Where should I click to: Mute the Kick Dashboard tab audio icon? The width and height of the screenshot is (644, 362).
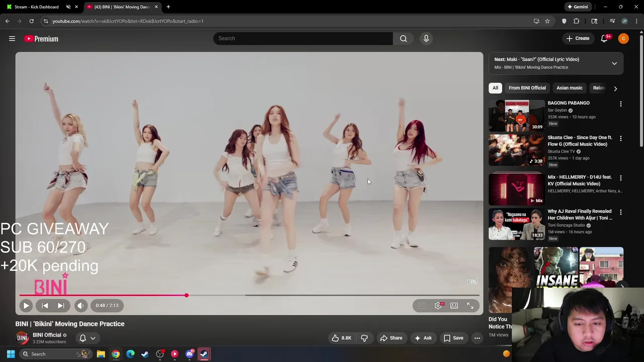click(x=68, y=7)
